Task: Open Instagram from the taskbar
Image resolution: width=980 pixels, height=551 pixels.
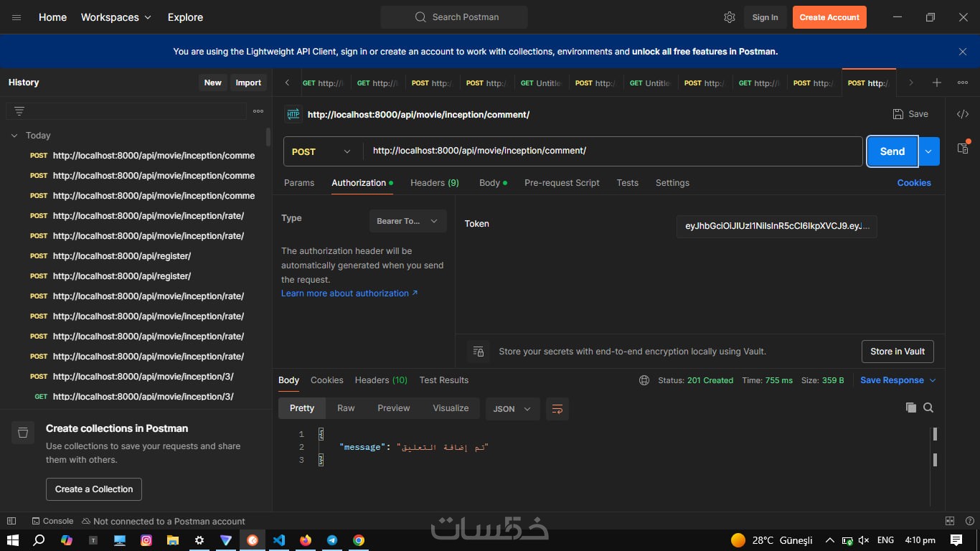Action: pyautogui.click(x=146, y=540)
